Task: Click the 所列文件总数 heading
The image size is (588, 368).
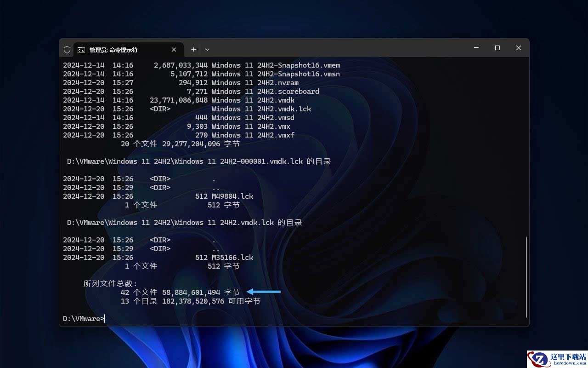Action: tap(110, 284)
